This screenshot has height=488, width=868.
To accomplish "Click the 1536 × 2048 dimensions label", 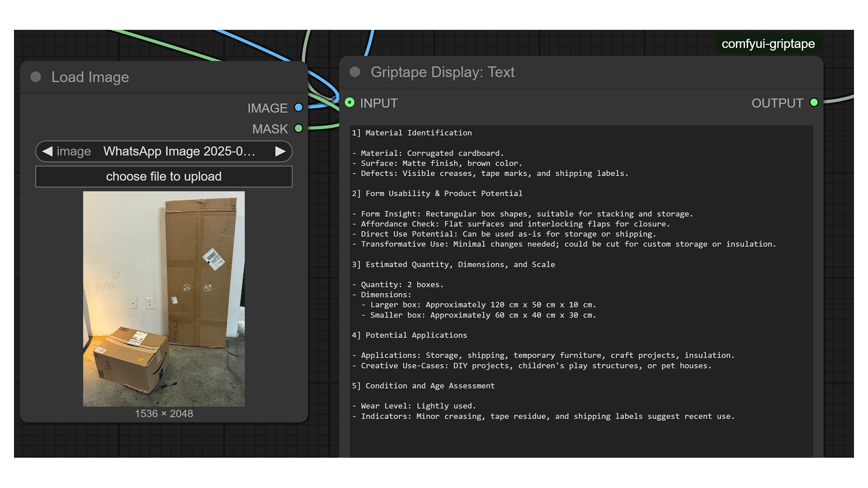I will click(x=164, y=414).
